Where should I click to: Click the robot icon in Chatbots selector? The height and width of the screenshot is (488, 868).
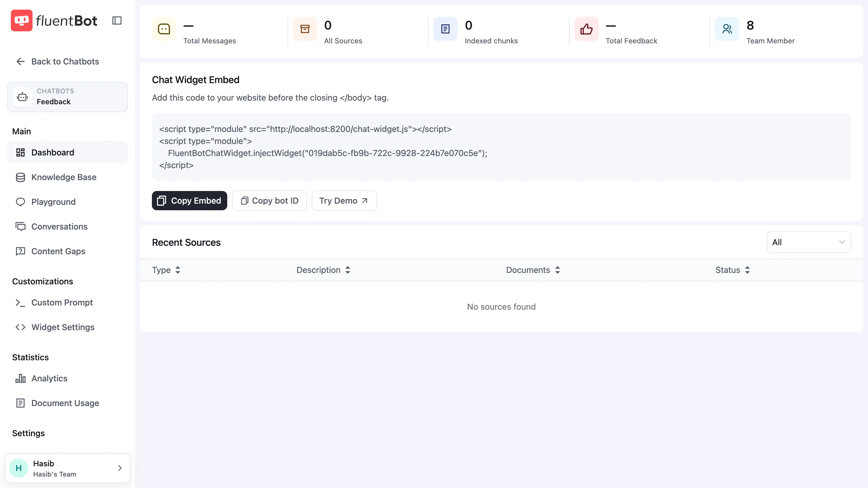point(22,97)
